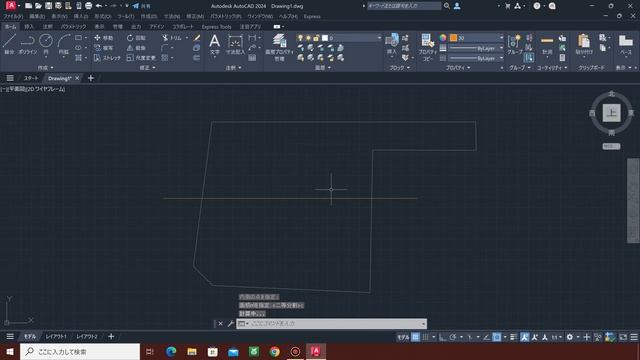Expand the プロパティ (Properties) panel

click(458, 68)
